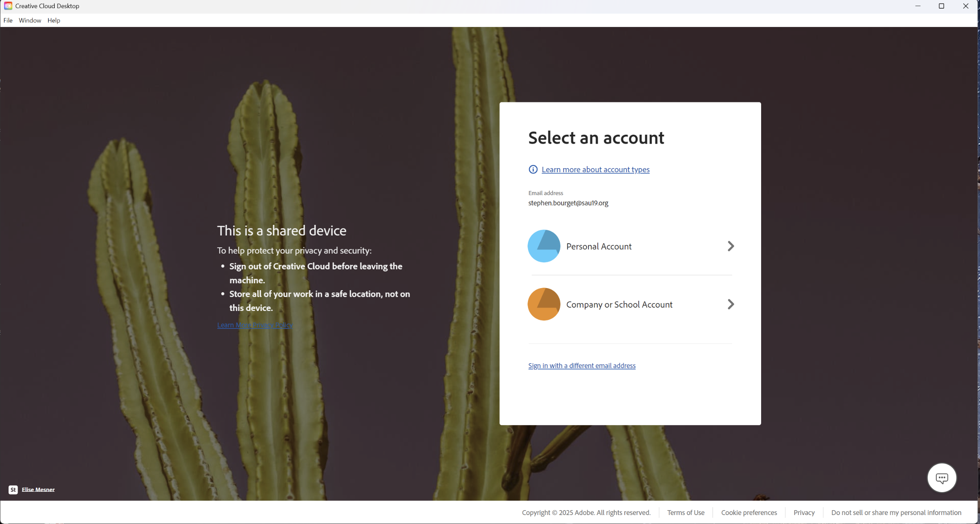Image resolution: width=980 pixels, height=524 pixels.
Task: Open the Elise Mesner photo credit link
Action: pos(38,490)
